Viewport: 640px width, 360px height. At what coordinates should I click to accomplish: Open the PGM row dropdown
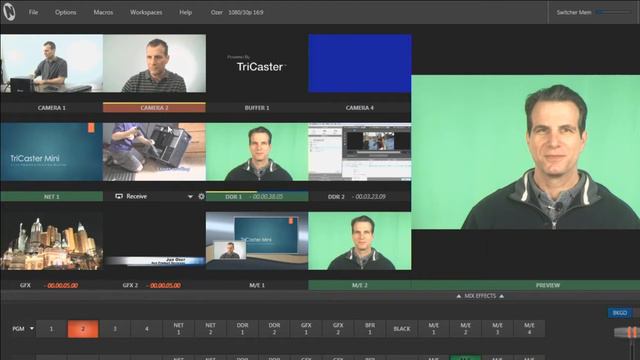click(32, 329)
